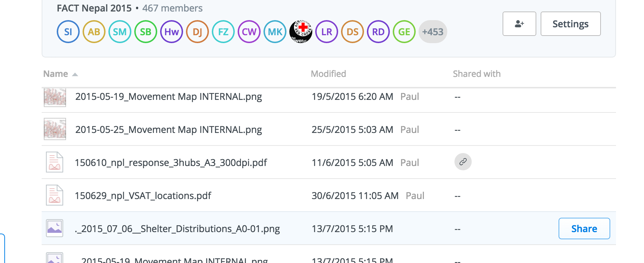Click the 19/5/2015 6:20 AM modified date
This screenshot has width=644, height=263.
click(353, 97)
